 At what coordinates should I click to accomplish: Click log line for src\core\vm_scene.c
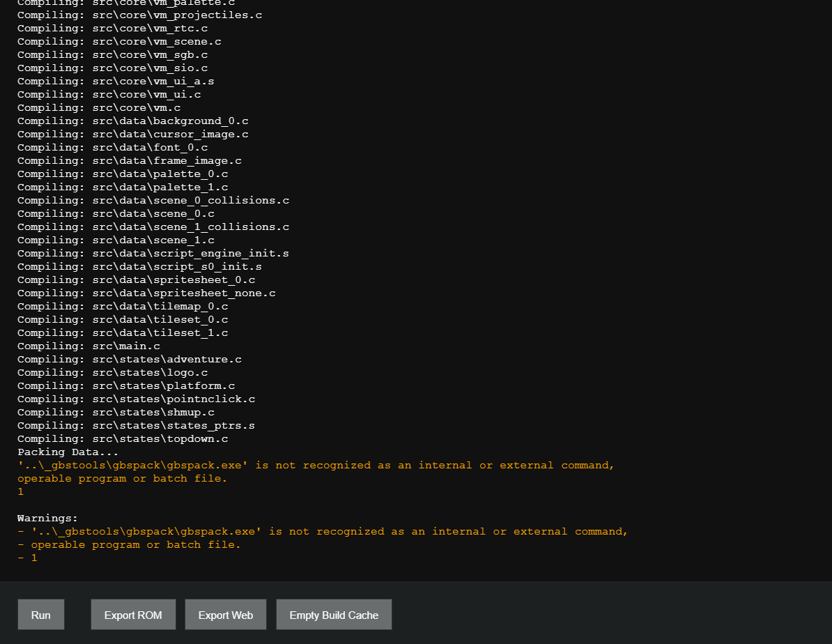point(119,41)
